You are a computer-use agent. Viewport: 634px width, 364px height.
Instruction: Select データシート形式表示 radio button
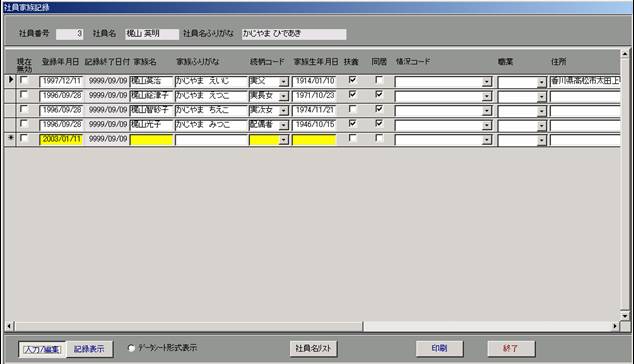coord(131,348)
